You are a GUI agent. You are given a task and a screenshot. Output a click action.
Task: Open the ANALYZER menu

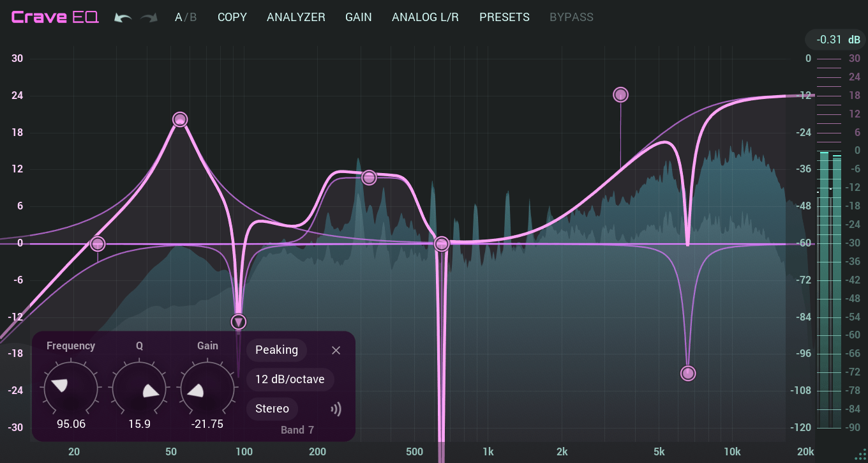tap(296, 17)
